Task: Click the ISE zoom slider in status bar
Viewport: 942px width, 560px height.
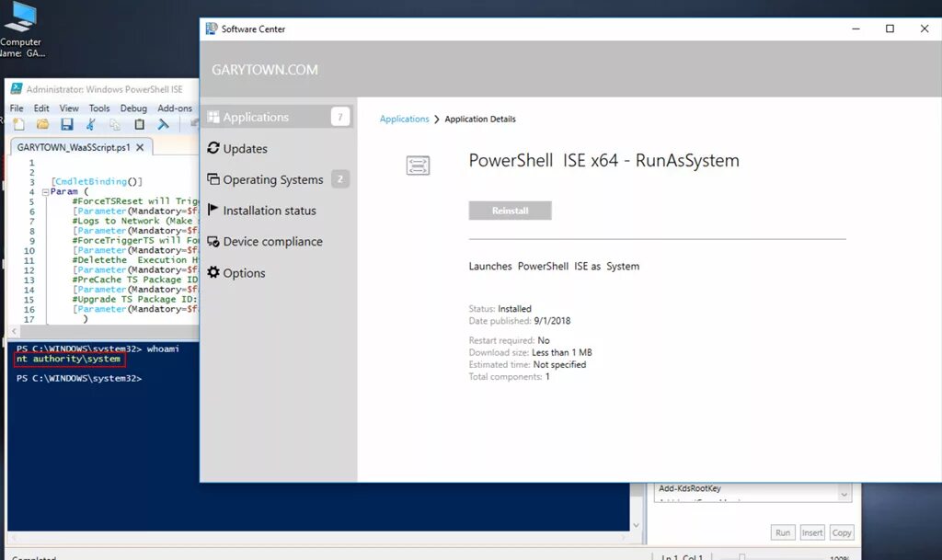Action: click(x=742, y=557)
